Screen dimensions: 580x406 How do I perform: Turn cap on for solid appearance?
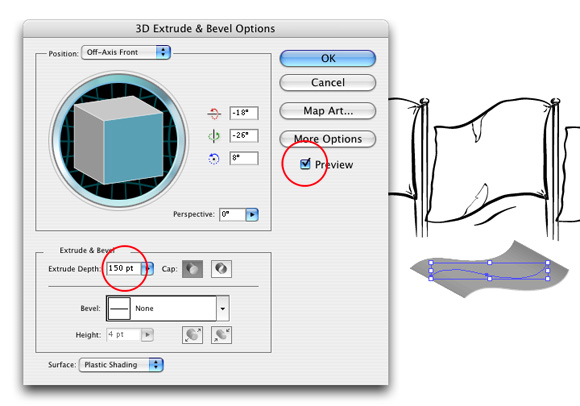point(192,269)
